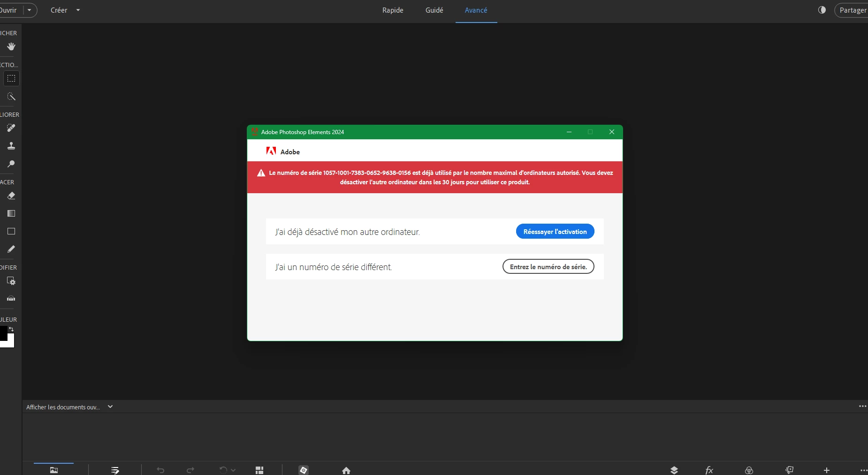Select the Rectangular Marquee tool
Viewport: 868px width, 475px height.
coord(11,78)
